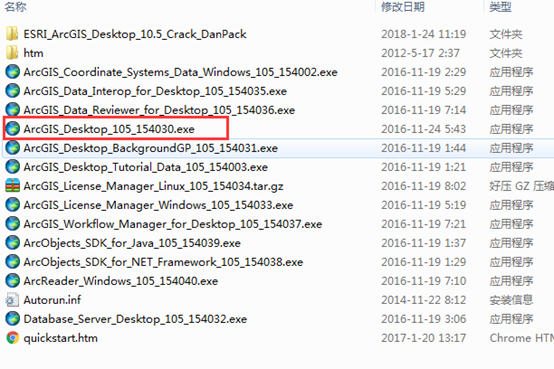Click the ESRI_ArcGIS_Desktop_10.5_Crack_DanPack folder icon

[12, 34]
